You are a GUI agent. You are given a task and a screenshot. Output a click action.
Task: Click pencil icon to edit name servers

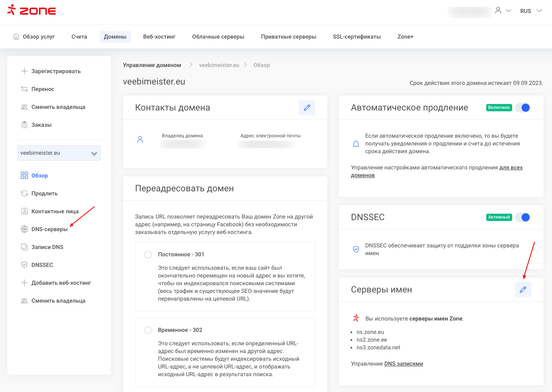[x=523, y=290]
